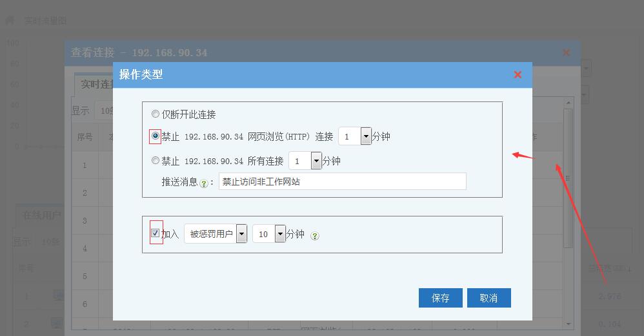Click computer icon in online user row 1

(x=58, y=296)
